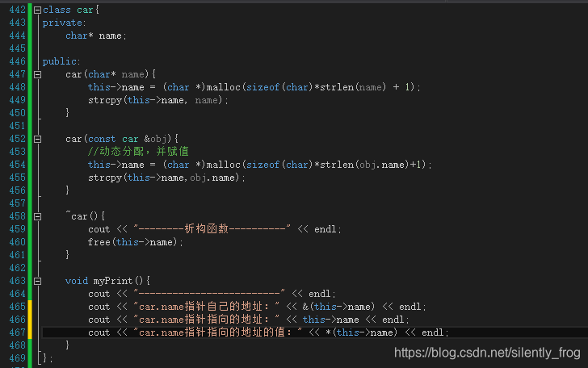Click 'sizeof' on line 448

262,87
